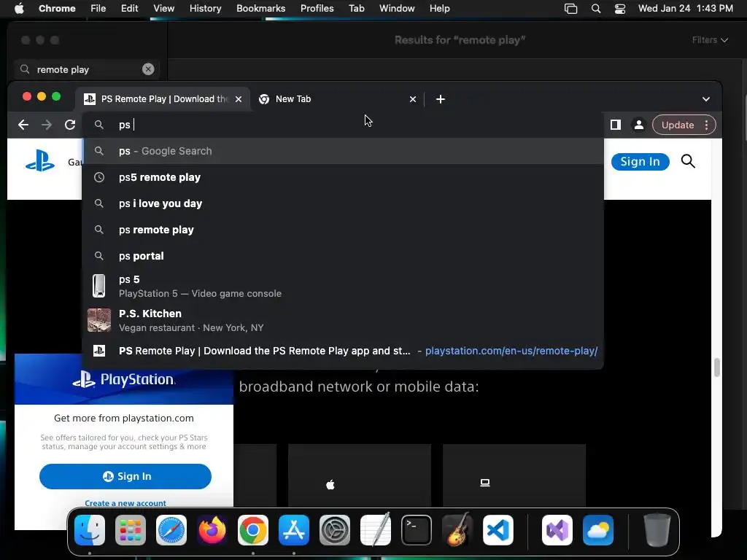Viewport: 747px width, 560px height.
Task: Open Firefox from the Dock
Action: 212,530
